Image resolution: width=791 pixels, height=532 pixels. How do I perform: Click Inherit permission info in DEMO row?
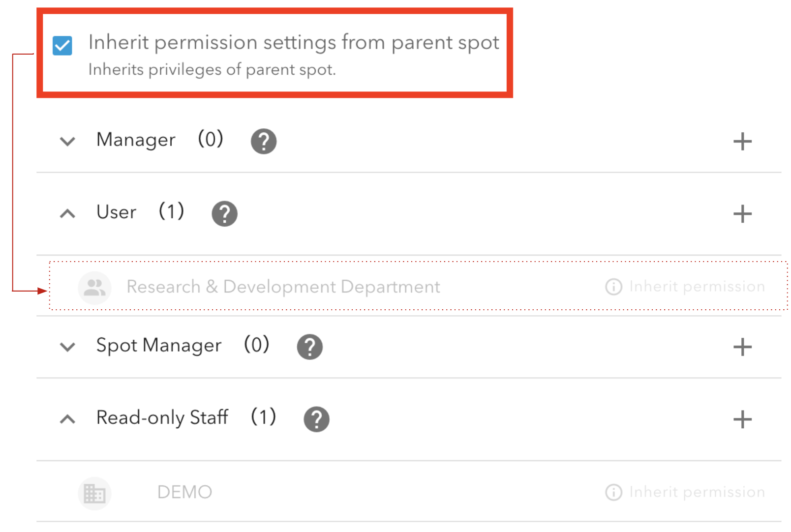pyautogui.click(x=685, y=492)
